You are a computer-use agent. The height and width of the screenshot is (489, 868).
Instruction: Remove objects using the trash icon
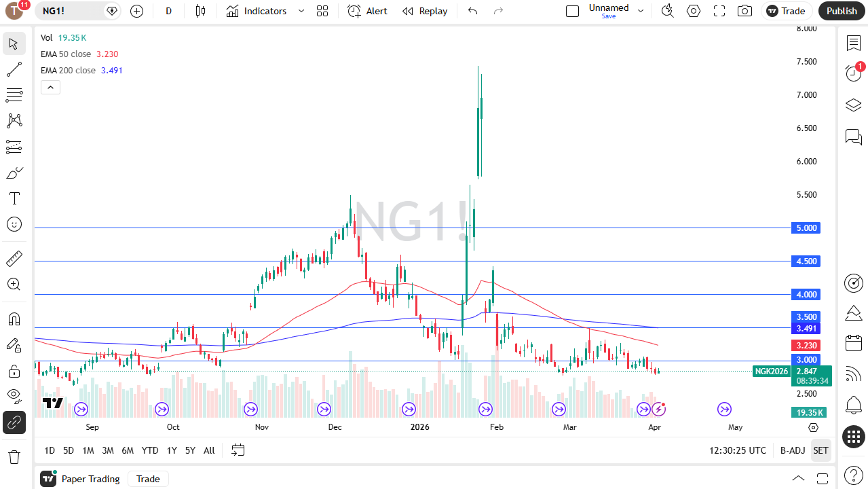point(14,456)
